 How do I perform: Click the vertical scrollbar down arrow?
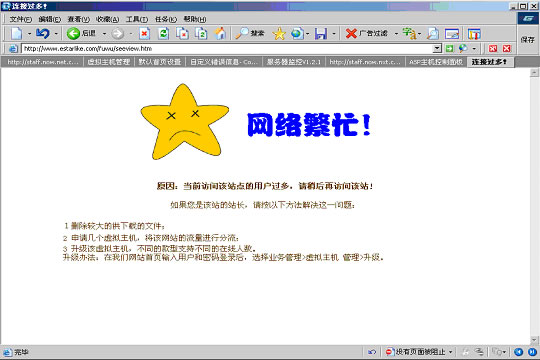[x=534, y=340]
